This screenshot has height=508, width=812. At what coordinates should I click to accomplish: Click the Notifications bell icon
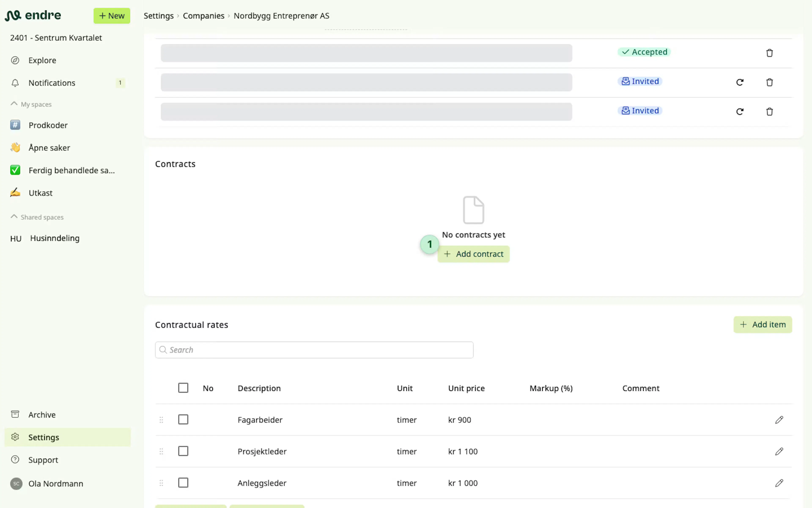[15, 83]
